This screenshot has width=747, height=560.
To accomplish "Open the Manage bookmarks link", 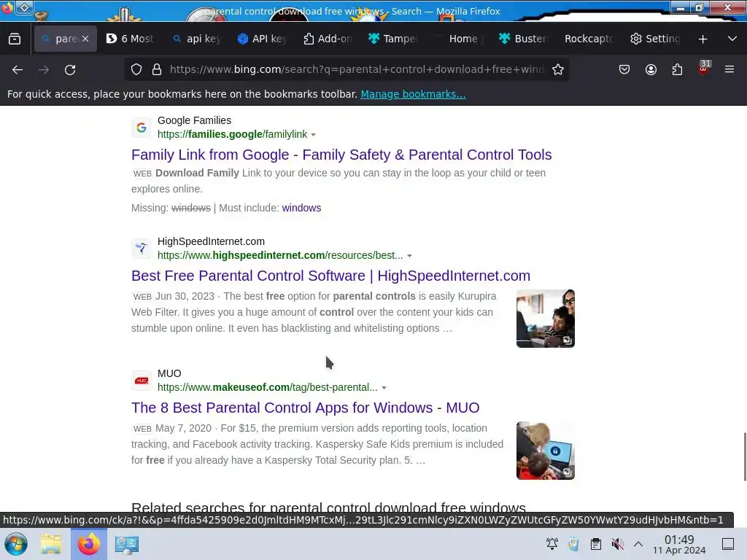I will [413, 94].
